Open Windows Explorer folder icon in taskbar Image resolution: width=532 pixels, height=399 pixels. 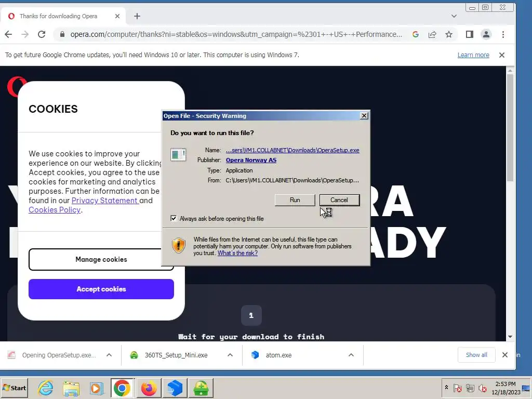pyautogui.click(x=71, y=388)
